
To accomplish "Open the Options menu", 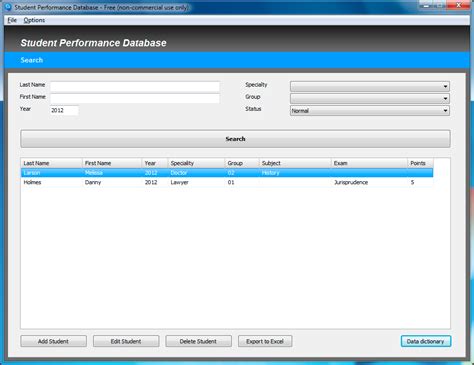I will click(x=34, y=20).
